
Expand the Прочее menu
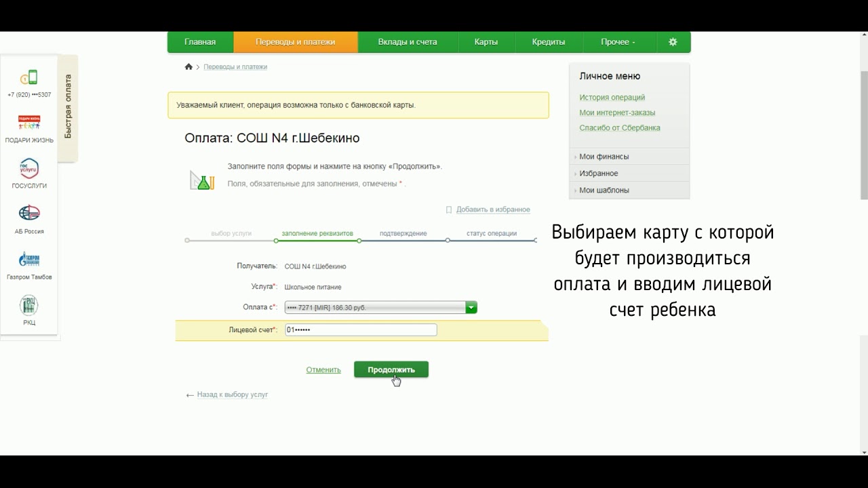618,42
